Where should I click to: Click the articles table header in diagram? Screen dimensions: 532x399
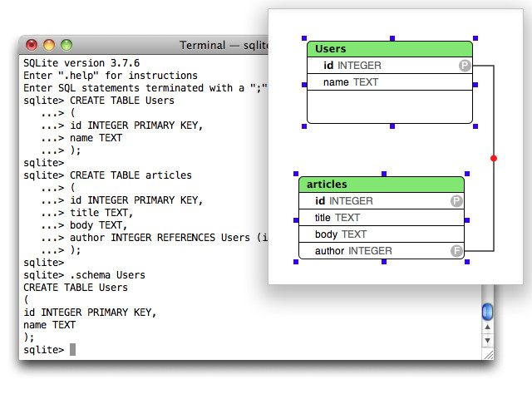click(382, 185)
